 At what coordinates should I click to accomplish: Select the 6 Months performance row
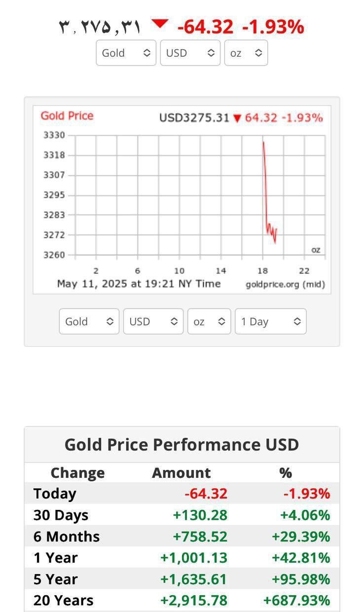point(182,537)
